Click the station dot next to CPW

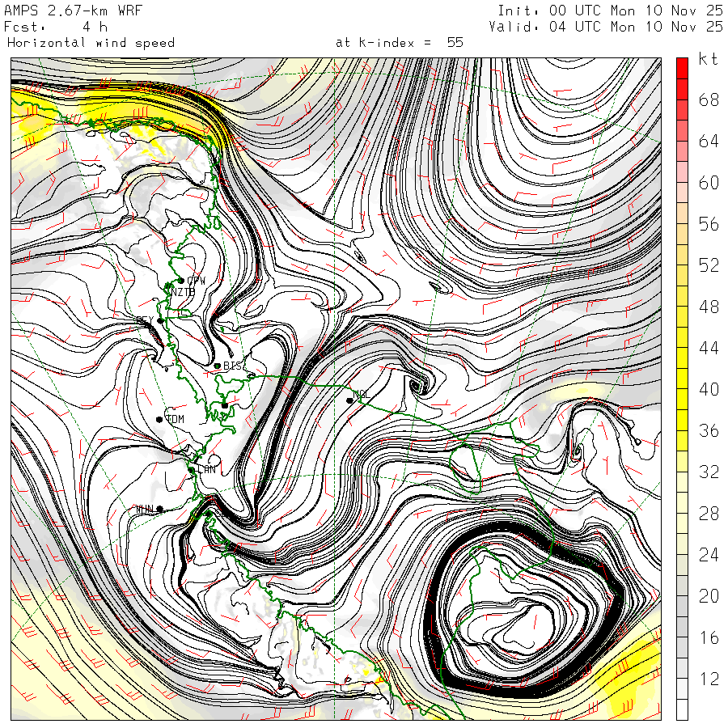[x=181, y=281]
